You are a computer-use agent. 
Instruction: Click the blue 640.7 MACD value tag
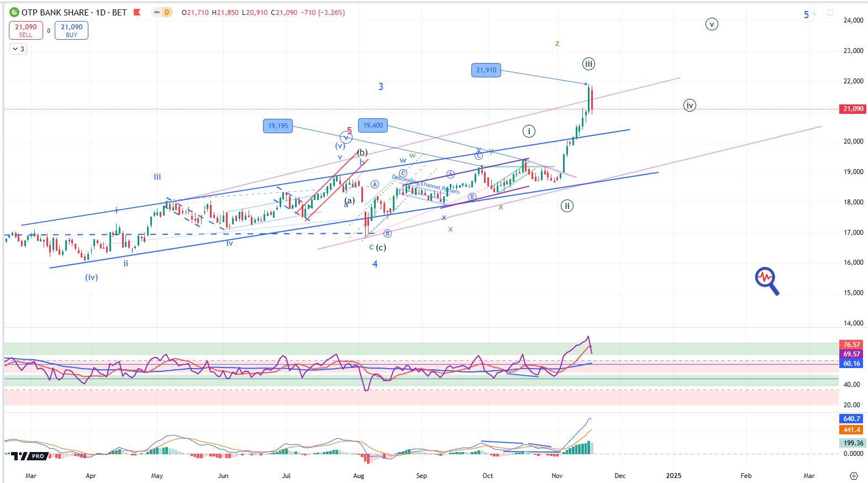click(x=852, y=419)
